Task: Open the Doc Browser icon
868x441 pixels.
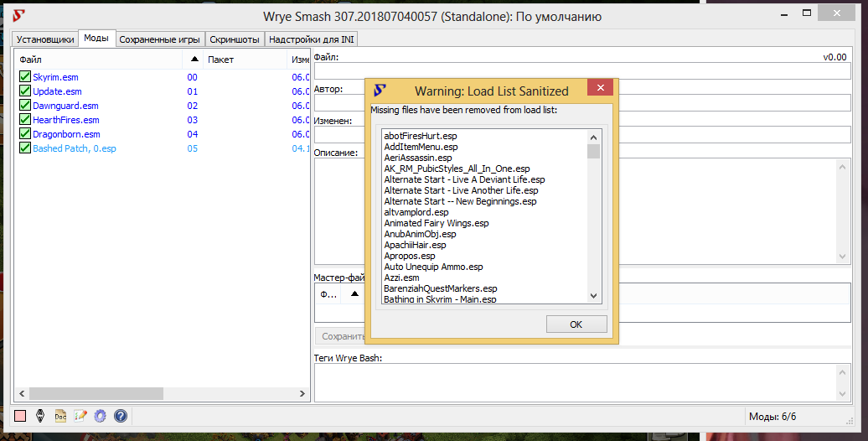Action: tap(60, 416)
